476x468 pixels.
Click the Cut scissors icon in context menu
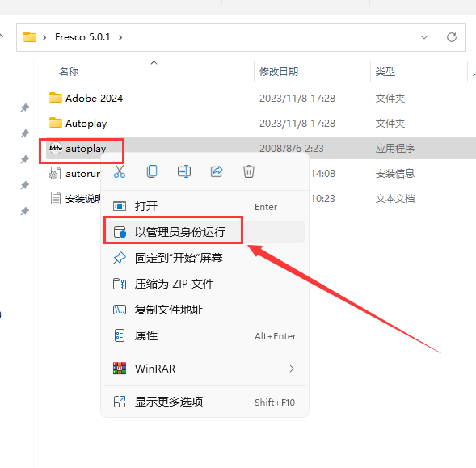click(x=120, y=171)
